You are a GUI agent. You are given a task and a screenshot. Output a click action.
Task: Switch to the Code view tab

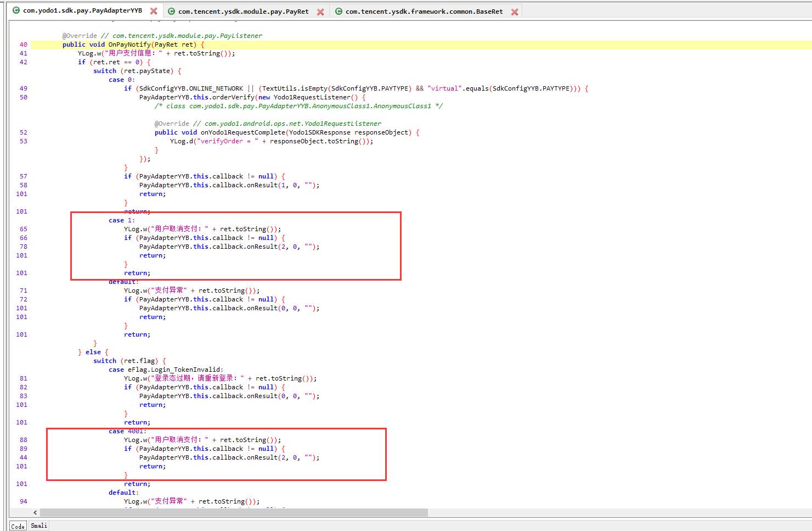pos(18,526)
